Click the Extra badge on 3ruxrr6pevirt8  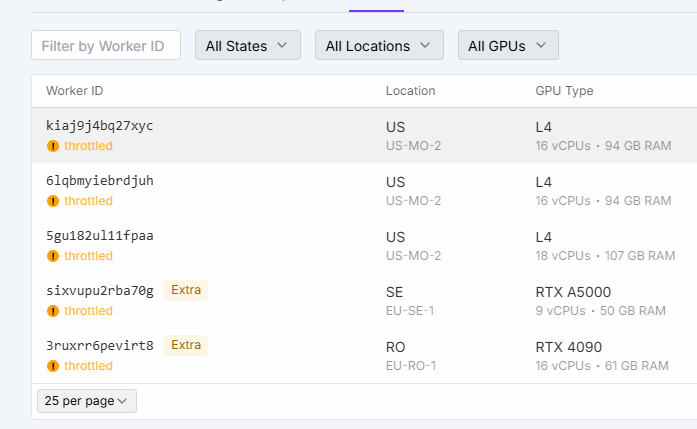point(186,346)
